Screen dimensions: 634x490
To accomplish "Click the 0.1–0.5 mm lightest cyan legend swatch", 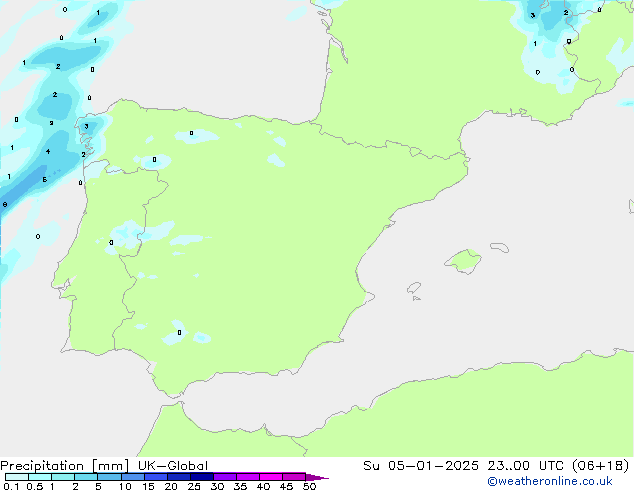I will (x=17, y=477).
